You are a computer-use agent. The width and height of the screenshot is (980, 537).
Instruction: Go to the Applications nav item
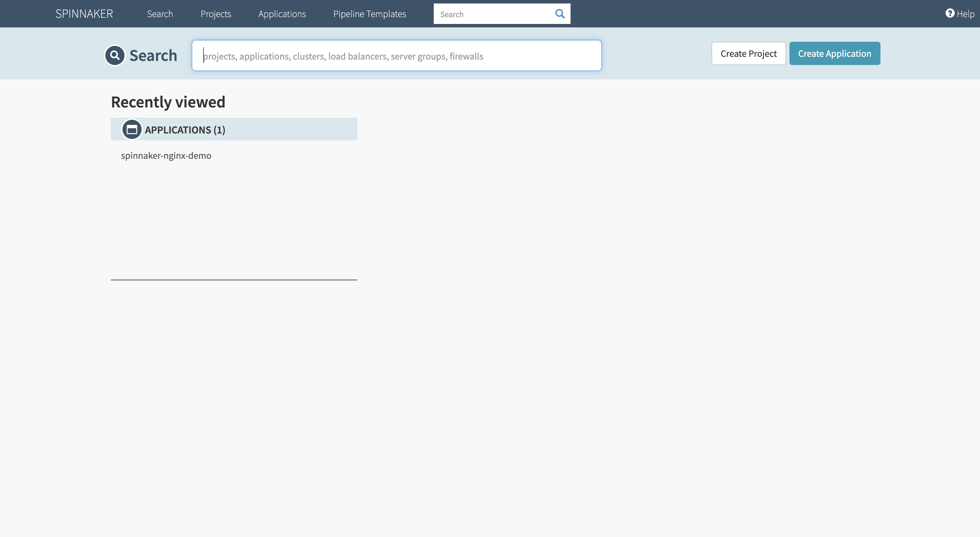point(282,14)
